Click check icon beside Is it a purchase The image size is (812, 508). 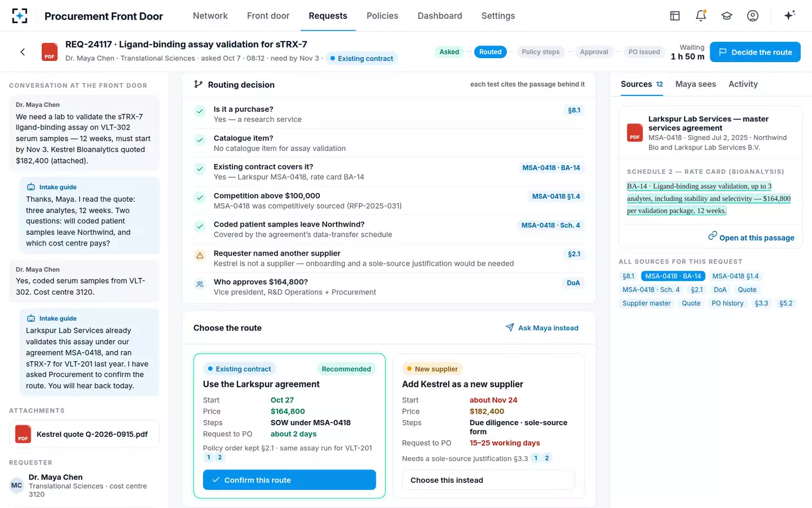coord(200,111)
